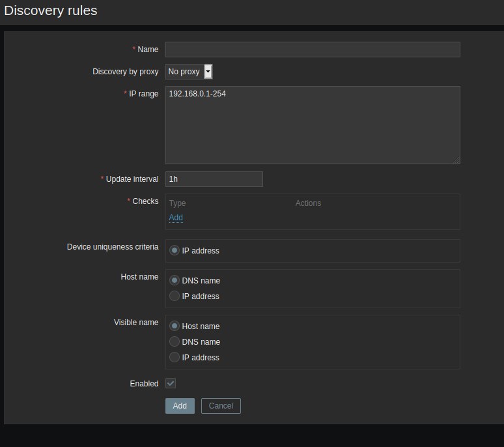Click the Update interval field
The height and width of the screenshot is (447, 504).
[x=214, y=179]
